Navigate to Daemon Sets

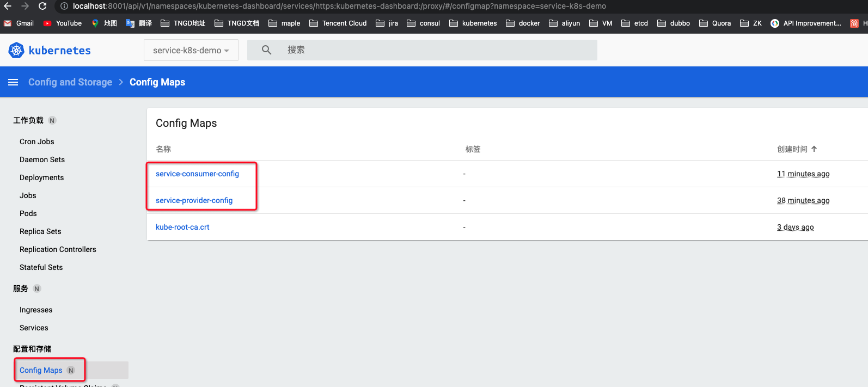[x=42, y=159]
